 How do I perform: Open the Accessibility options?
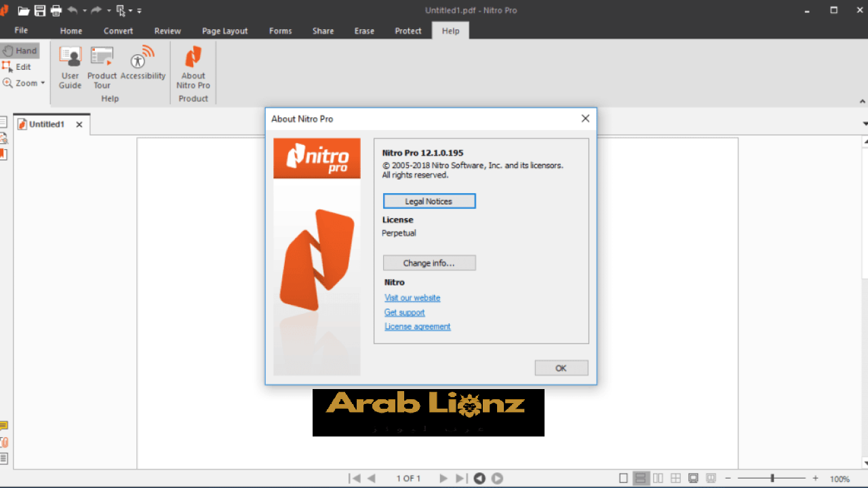click(x=142, y=63)
